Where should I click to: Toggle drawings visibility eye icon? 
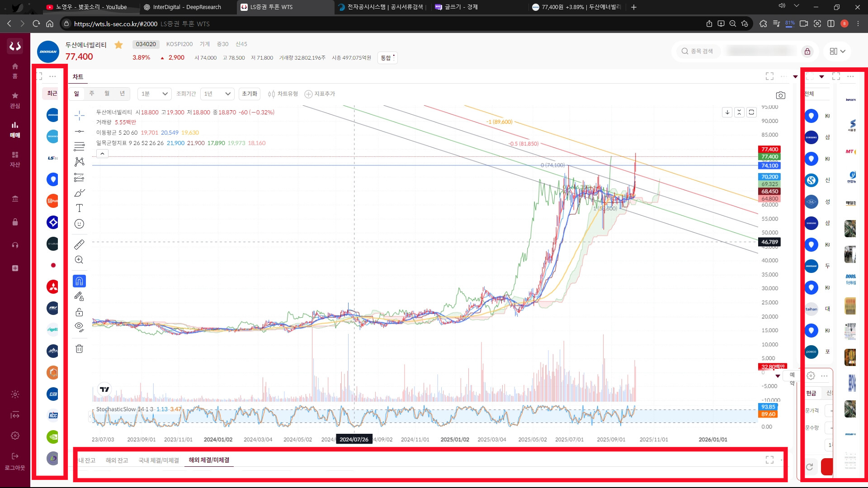tap(79, 327)
